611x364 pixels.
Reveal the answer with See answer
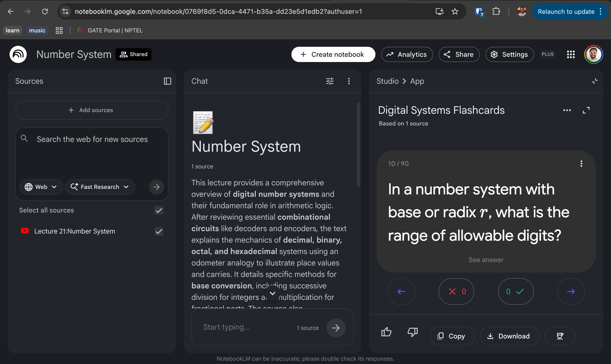486,260
